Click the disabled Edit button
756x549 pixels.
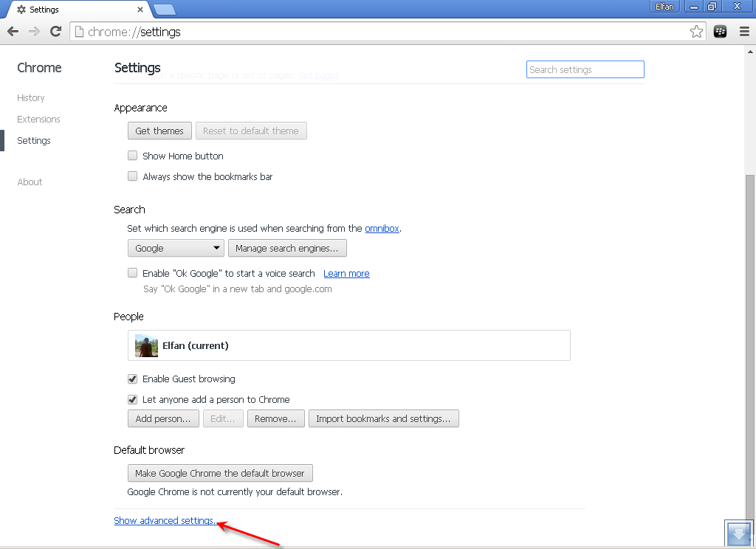click(x=223, y=419)
